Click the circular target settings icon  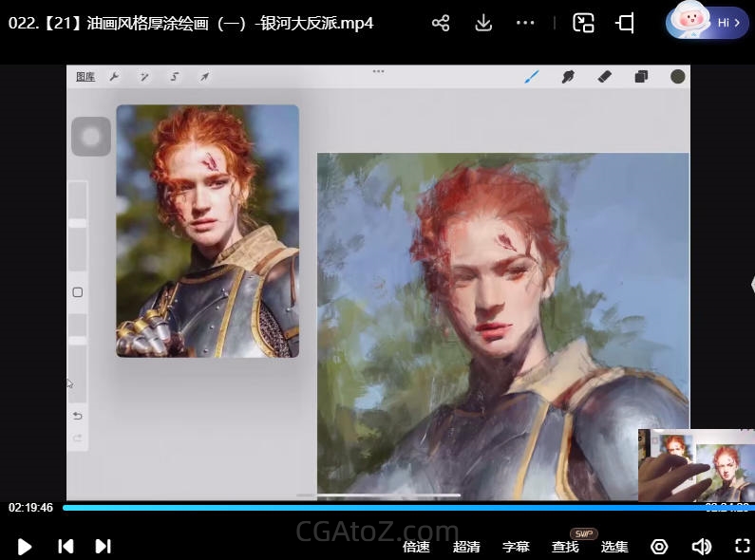click(659, 546)
